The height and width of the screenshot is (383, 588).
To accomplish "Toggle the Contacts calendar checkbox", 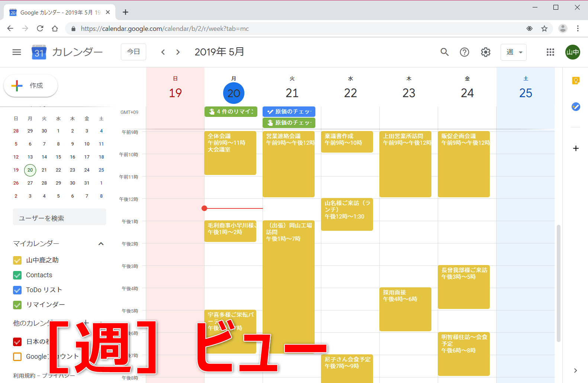I will [17, 275].
